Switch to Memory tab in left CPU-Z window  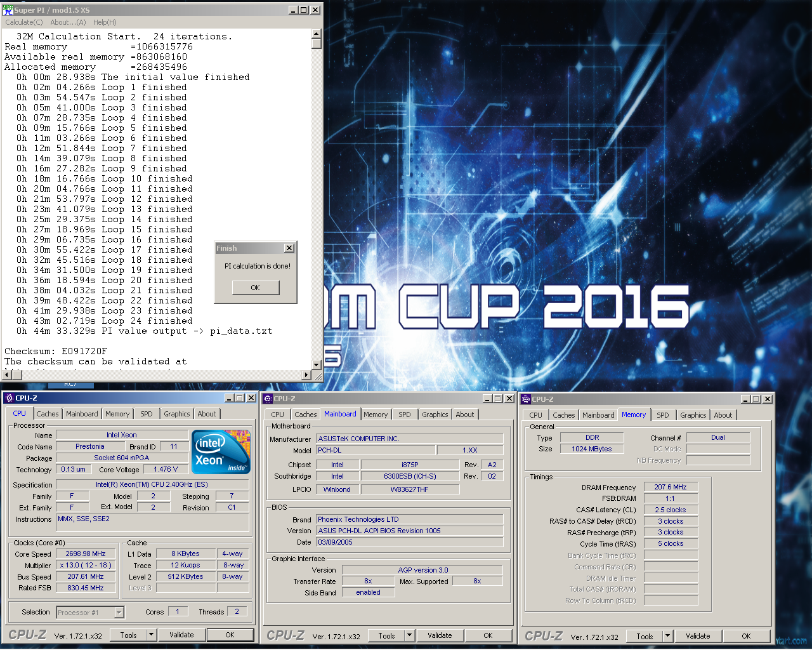click(117, 414)
